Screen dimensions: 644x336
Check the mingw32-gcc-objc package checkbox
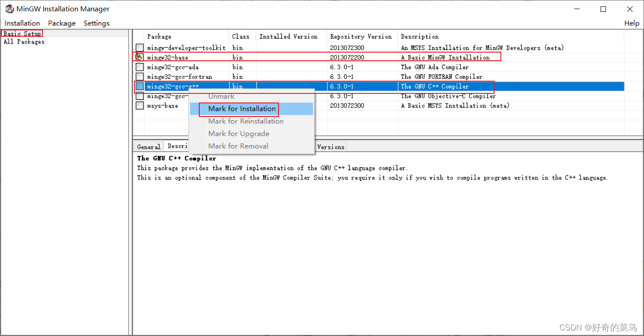(139, 96)
